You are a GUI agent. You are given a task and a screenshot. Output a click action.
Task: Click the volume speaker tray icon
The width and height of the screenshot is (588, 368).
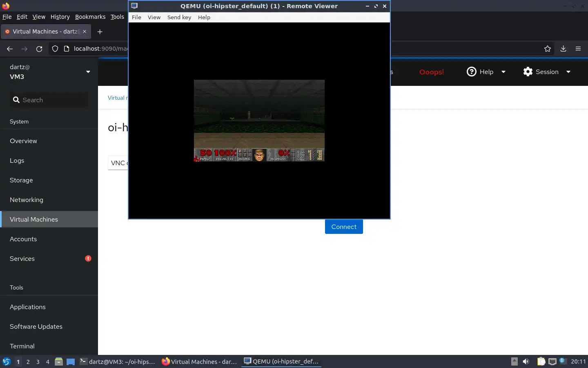(526, 361)
